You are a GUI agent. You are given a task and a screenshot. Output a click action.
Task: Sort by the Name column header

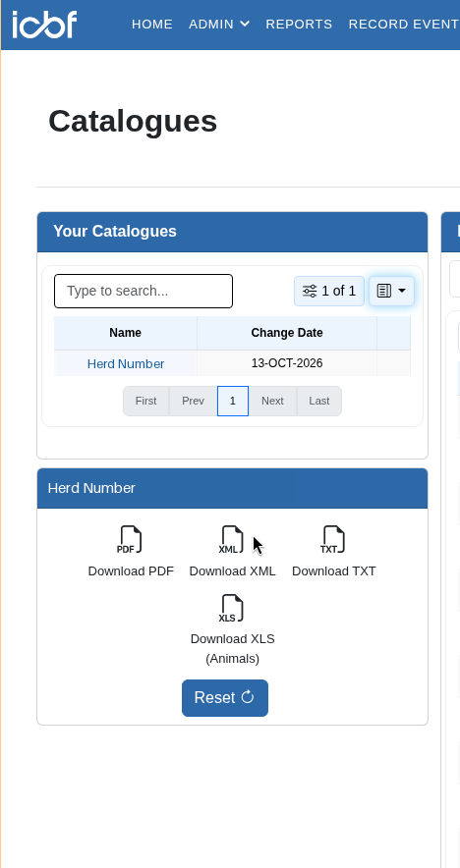coord(125,333)
